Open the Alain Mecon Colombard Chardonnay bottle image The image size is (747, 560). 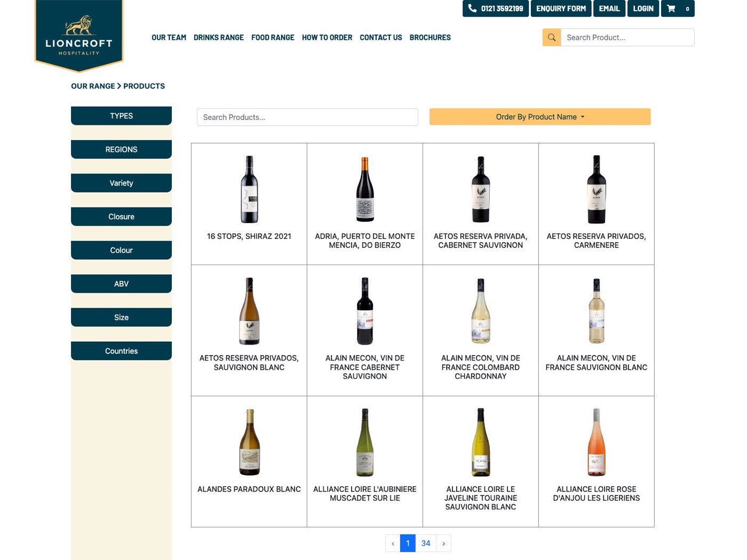(x=481, y=311)
